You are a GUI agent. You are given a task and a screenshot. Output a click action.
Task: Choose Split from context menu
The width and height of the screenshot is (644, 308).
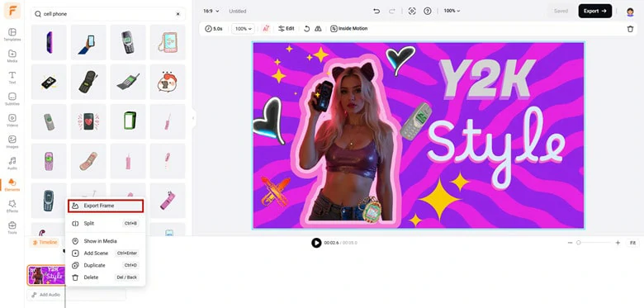tap(106, 224)
